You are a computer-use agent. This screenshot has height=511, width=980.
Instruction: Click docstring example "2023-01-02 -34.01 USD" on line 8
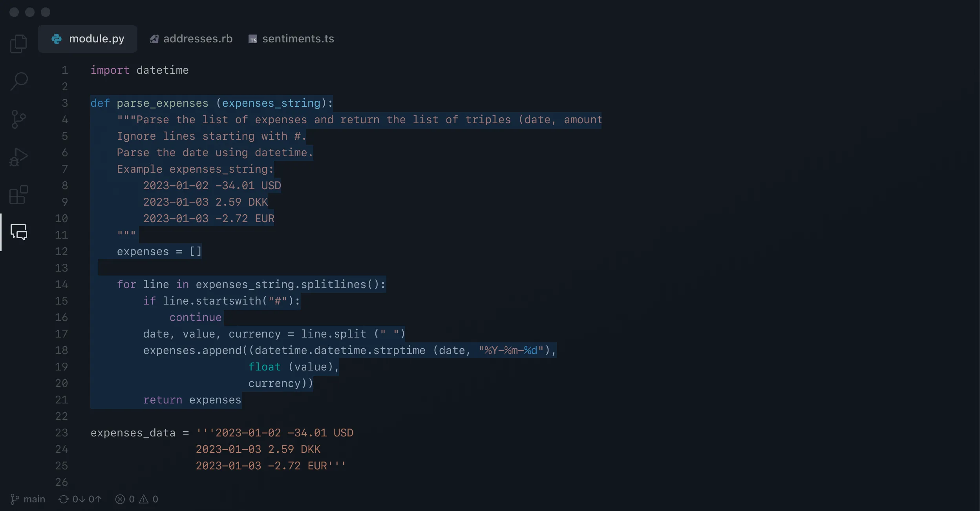pos(212,186)
